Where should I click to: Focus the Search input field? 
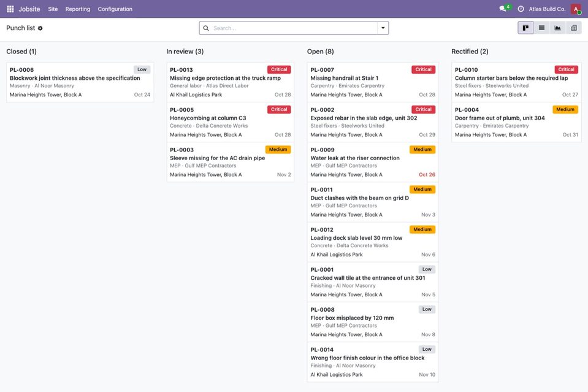[x=294, y=28]
